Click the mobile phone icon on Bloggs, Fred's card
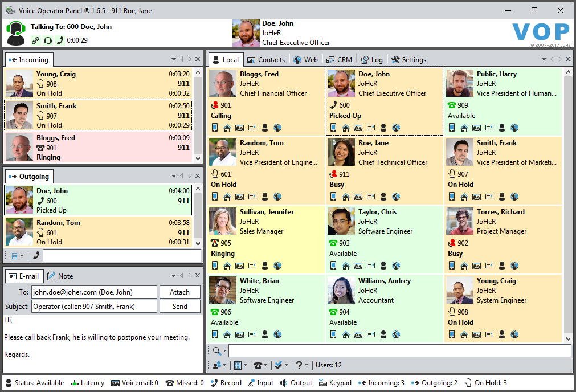Image resolution: width=576 pixels, height=392 pixels. coord(215,128)
